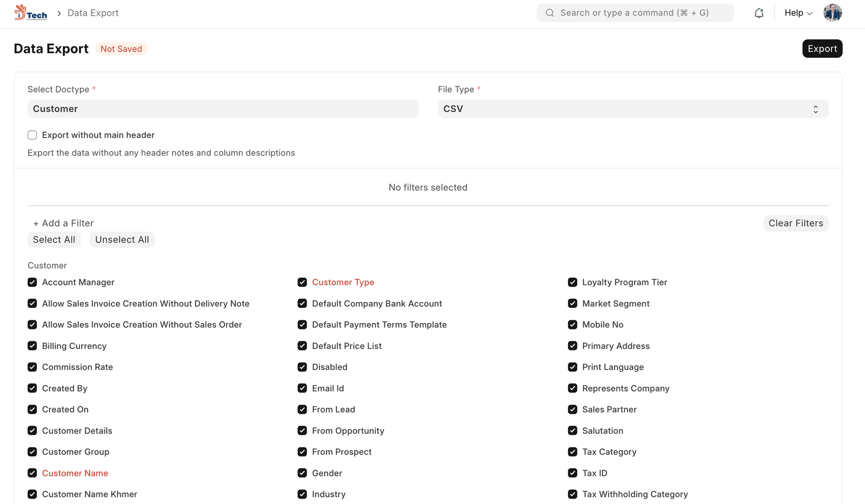Uncheck the Account Manager field
This screenshot has height=504, width=865.
coord(32,283)
